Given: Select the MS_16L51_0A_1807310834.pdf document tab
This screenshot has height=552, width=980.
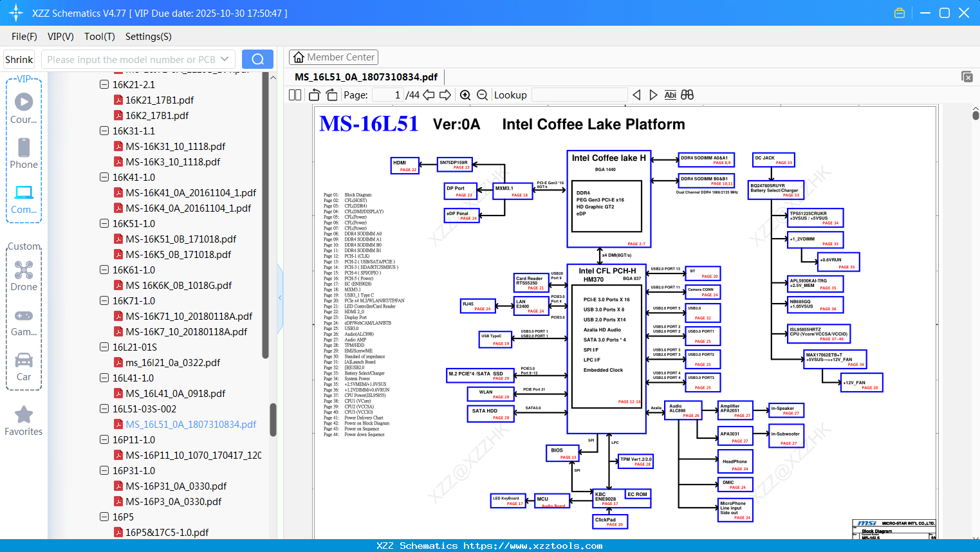Looking at the screenshot, I should tap(366, 77).
